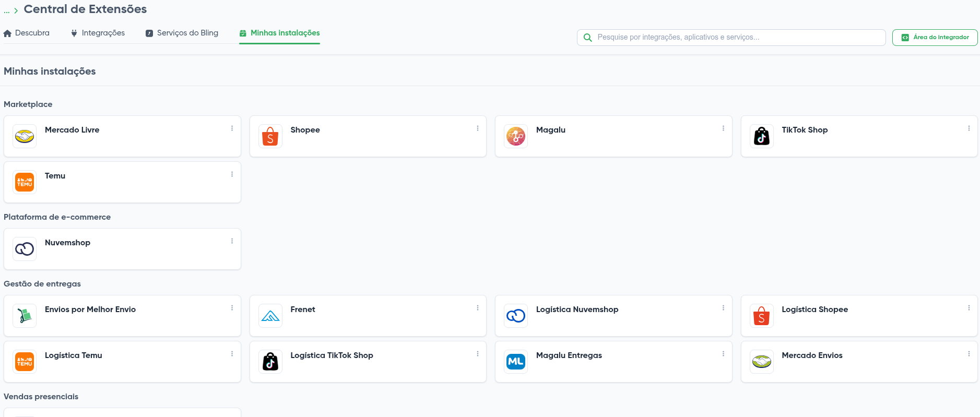Screen dimensions: 980x417
Task: Show more options for Temu marketplace card
Action: [x=232, y=174]
